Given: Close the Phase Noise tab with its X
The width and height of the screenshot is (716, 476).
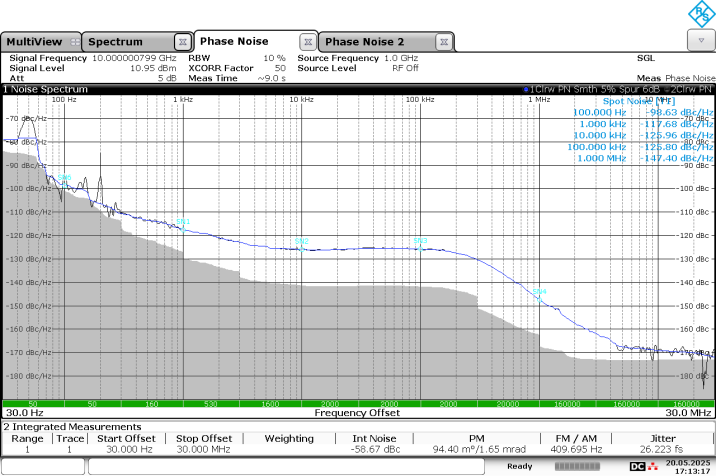Looking at the screenshot, I should click(308, 42).
